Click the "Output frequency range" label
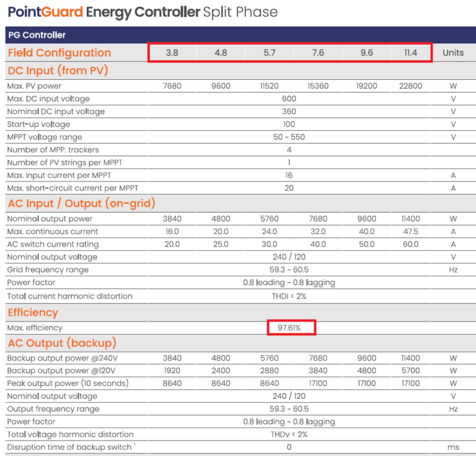Image resolution: width=476 pixels, height=456 pixels. 53,409
